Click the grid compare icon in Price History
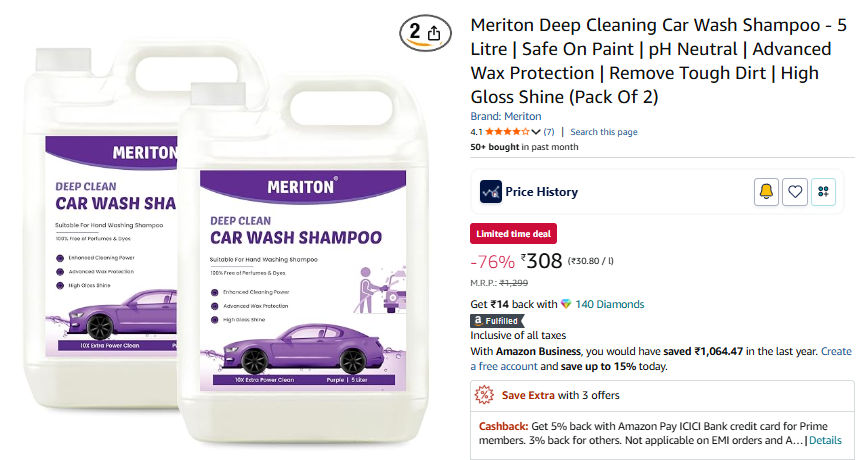Viewport: 863px width, 460px height. tap(823, 192)
